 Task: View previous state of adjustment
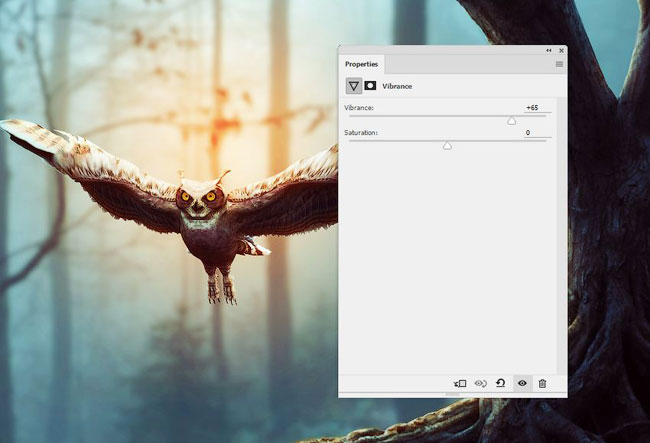tap(480, 383)
